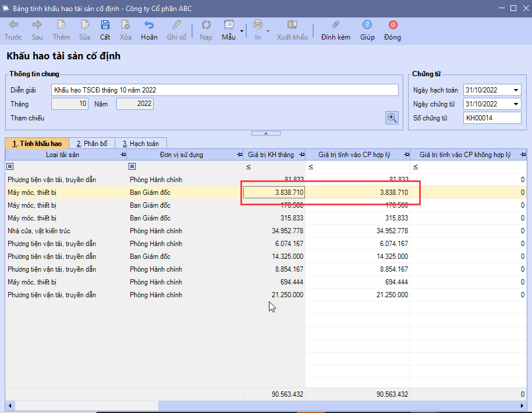The width and height of the screenshot is (532, 413).
Task: Open the Ngày chứng từ date dropdown
Action: coord(516,104)
